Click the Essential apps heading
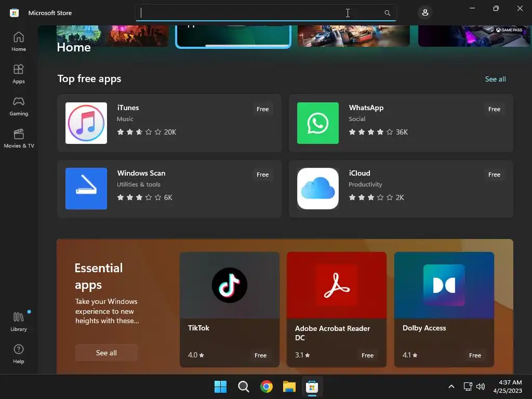Screen dimensions: 532x399 click(x=99, y=276)
